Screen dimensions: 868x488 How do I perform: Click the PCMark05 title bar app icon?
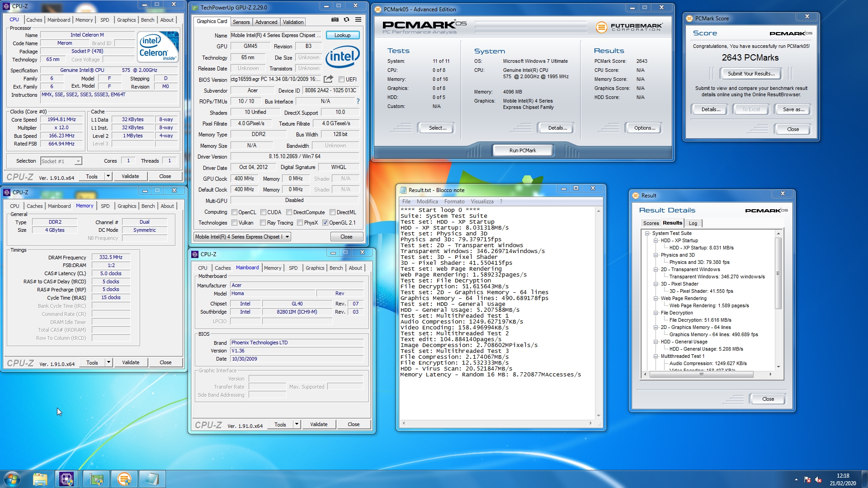[x=378, y=9]
